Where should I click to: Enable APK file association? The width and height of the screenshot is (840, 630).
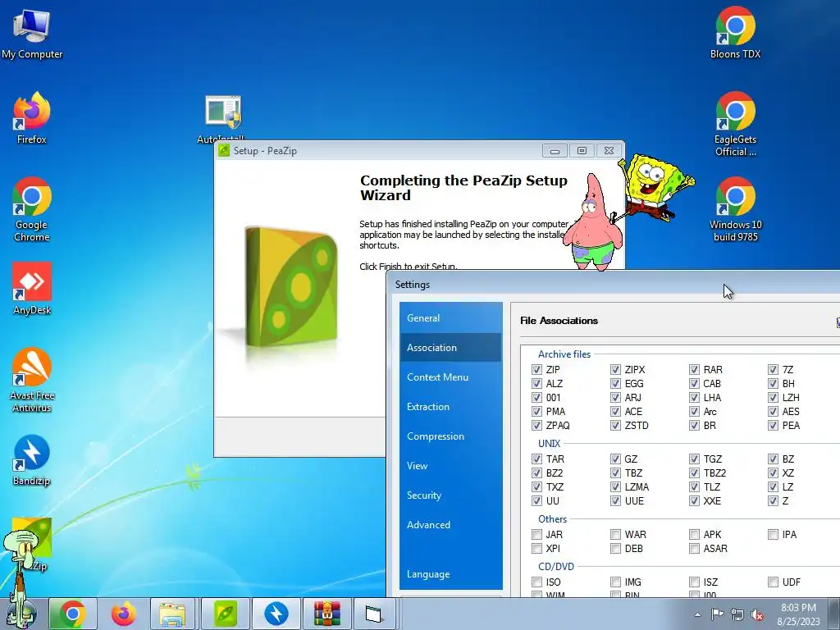(694, 534)
